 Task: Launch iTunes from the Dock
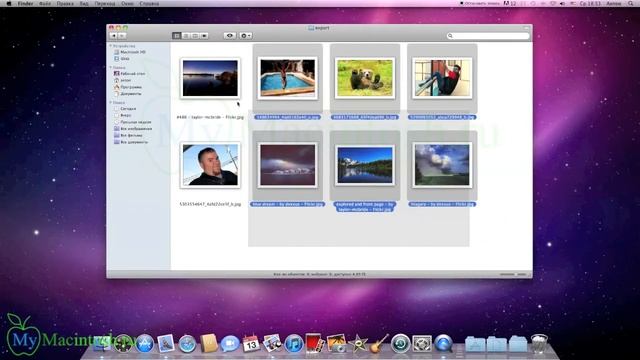click(293, 344)
